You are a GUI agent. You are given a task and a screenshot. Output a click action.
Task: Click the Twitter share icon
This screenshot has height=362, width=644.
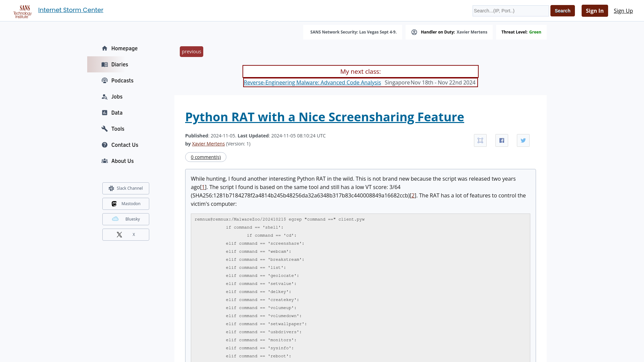tap(523, 140)
